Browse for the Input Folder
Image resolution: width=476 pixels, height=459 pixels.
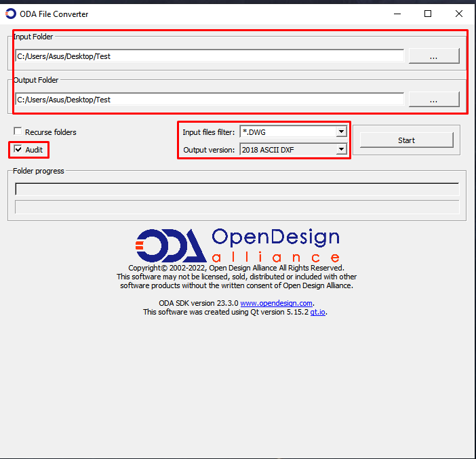pyautogui.click(x=434, y=56)
